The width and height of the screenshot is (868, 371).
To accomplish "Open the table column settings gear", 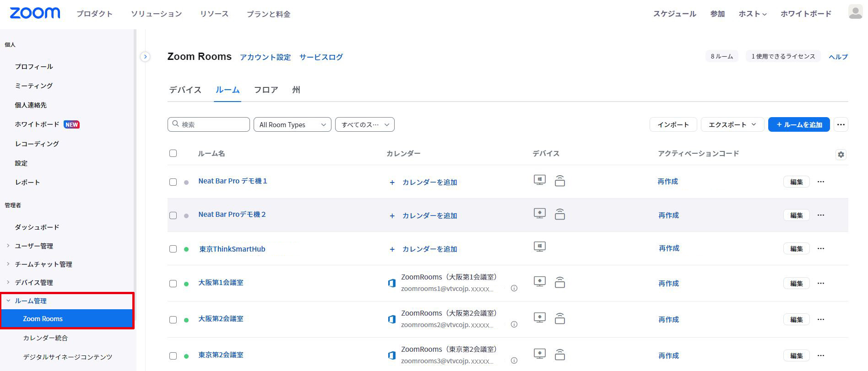I will (x=841, y=155).
